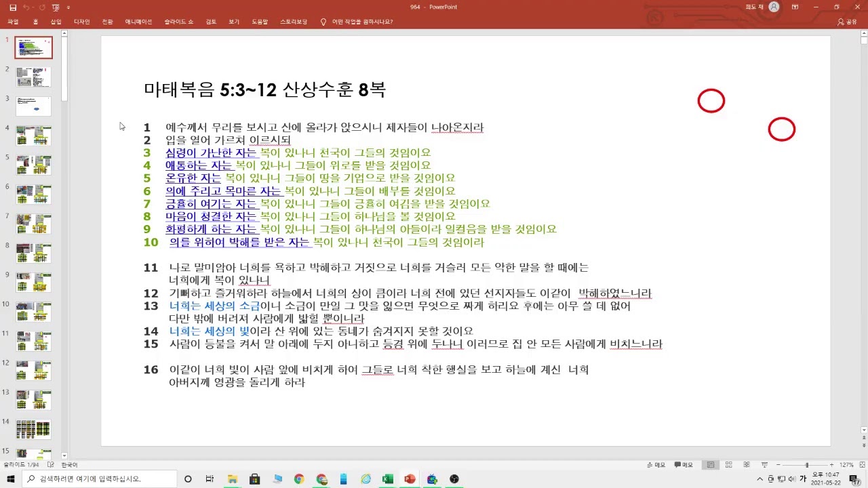
Task: Open ribbon display options icon in title bar
Action: point(795,7)
